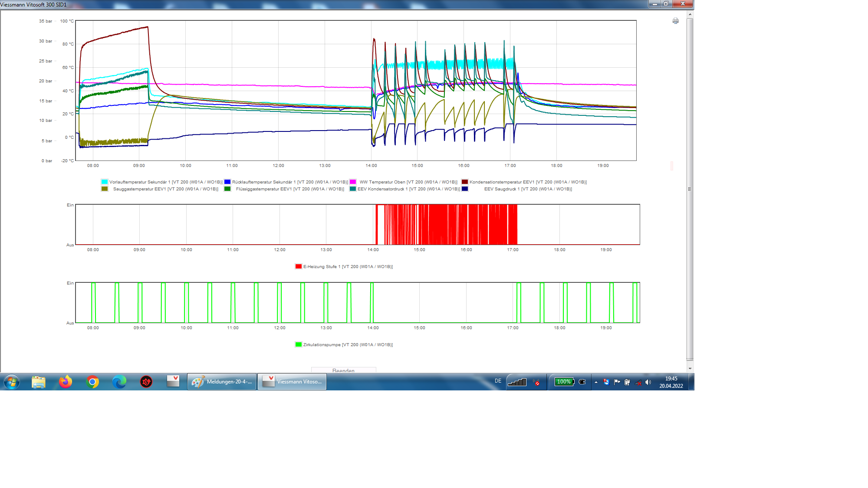868x488 pixels.
Task: Click the Zirkulationspumpe on/off chart
Action: tap(358, 302)
